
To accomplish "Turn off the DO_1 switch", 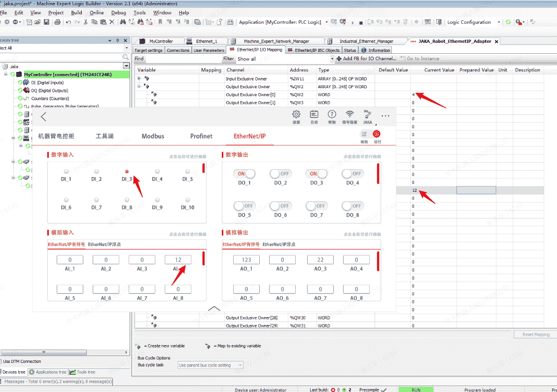I will [x=246, y=174].
